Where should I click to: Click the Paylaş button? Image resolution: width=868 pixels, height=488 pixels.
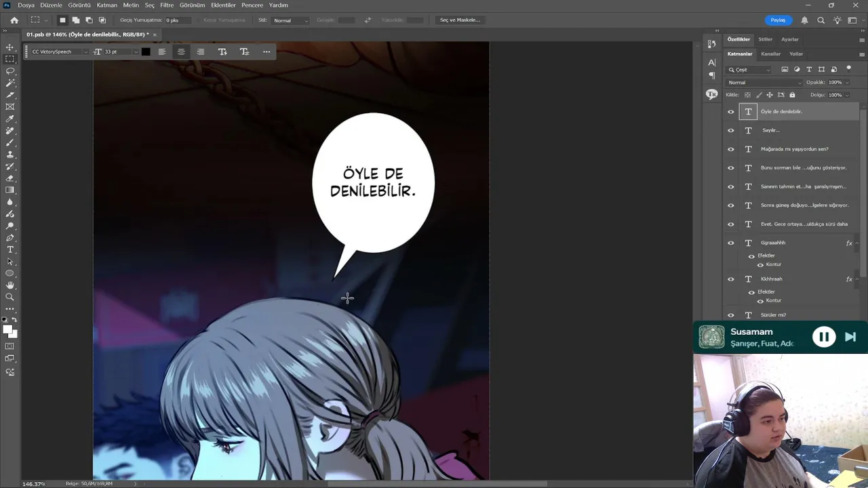[778, 20]
